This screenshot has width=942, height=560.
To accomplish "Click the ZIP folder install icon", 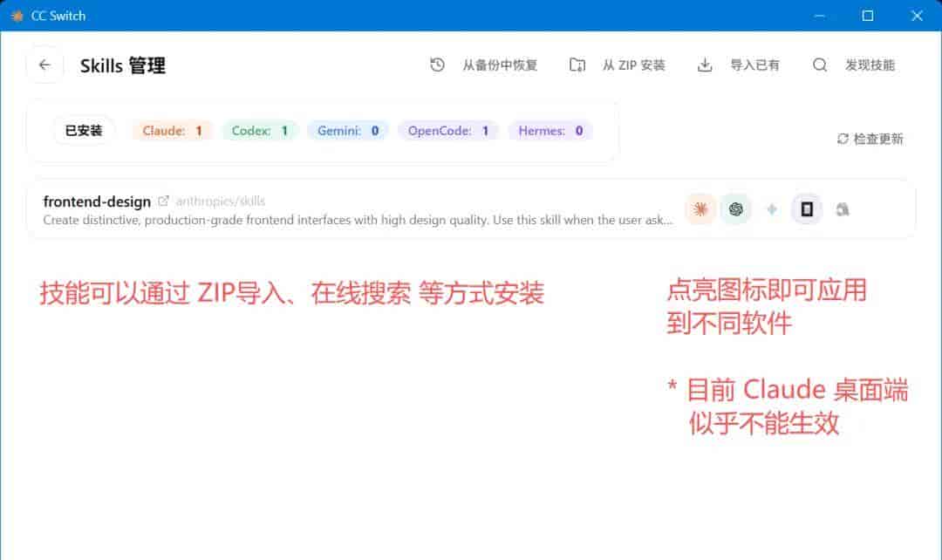I will click(577, 65).
